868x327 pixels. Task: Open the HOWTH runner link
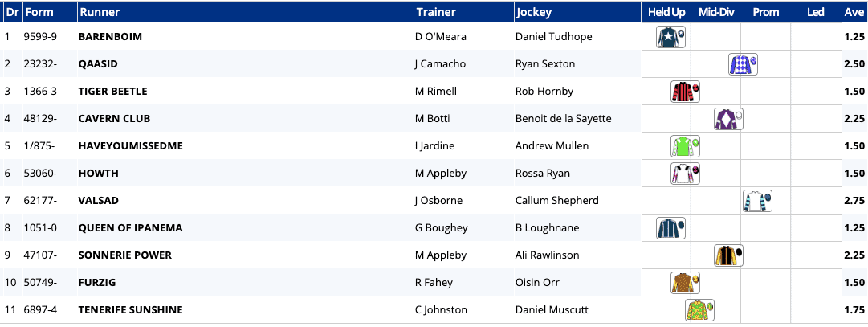click(98, 174)
